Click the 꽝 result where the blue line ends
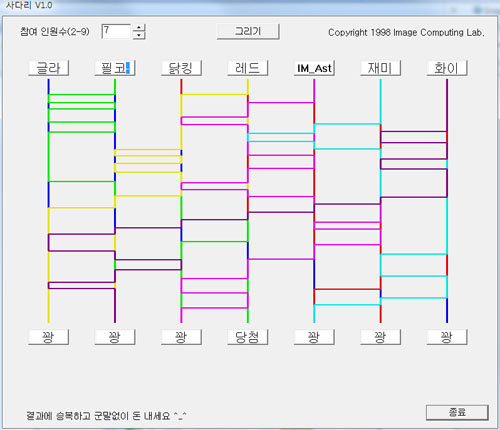 (x=447, y=337)
